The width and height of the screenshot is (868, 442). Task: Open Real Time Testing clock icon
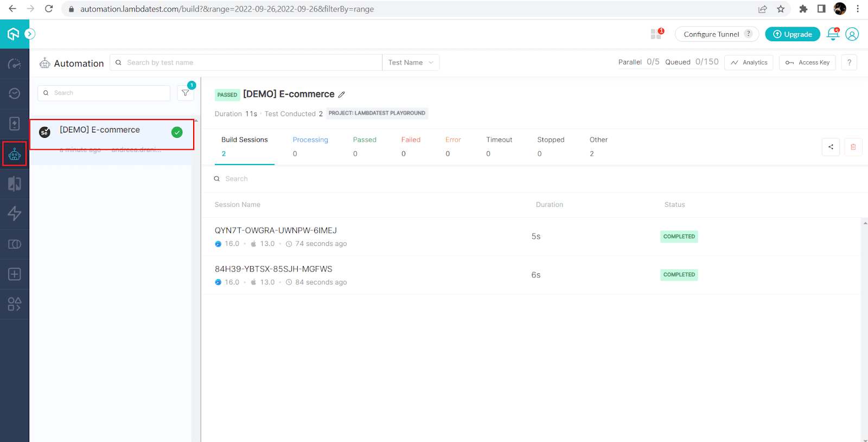(x=15, y=93)
